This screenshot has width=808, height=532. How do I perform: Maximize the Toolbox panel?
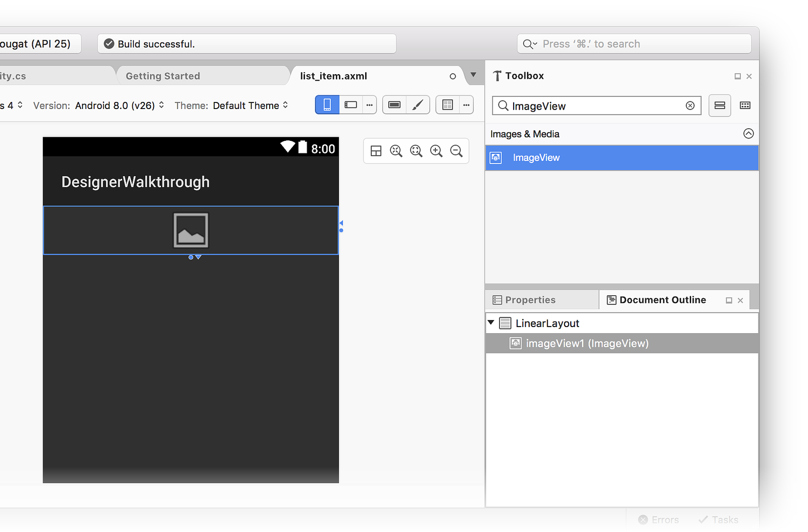[x=737, y=76]
